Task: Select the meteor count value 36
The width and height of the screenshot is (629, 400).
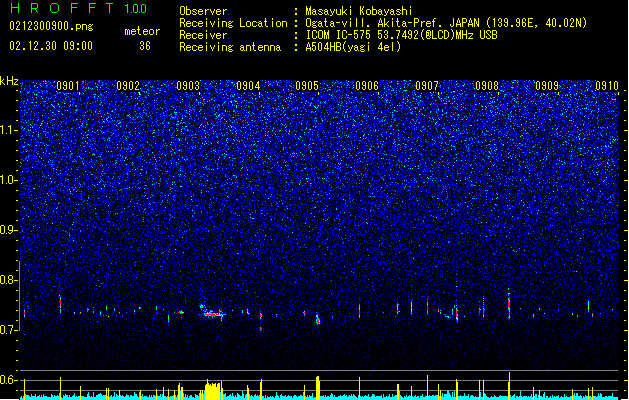Action: (145, 46)
